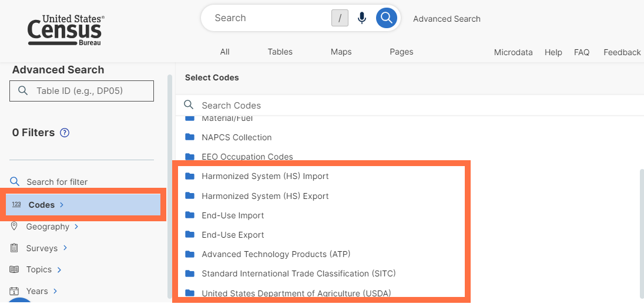
Task: Click the End-Use Import folder icon
Action: [189, 215]
